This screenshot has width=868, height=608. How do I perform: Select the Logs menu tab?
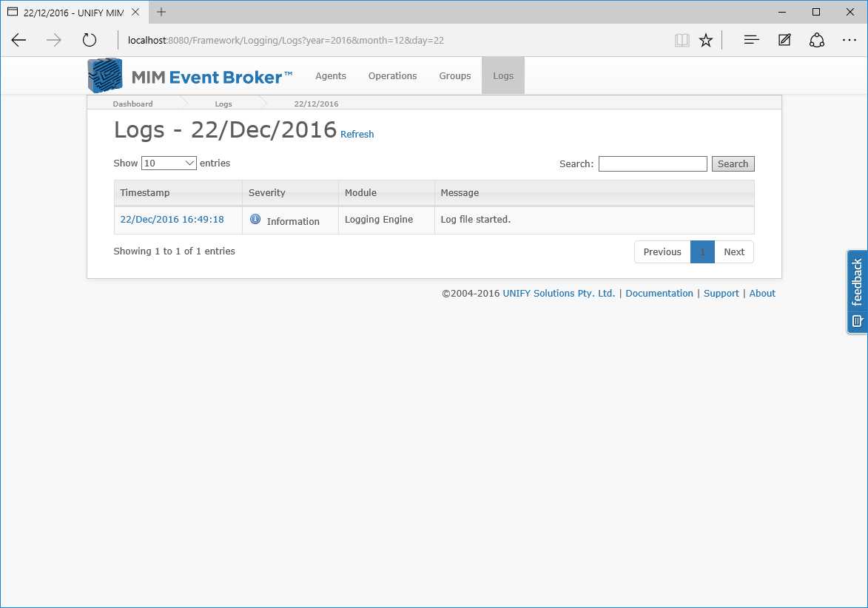(x=503, y=75)
